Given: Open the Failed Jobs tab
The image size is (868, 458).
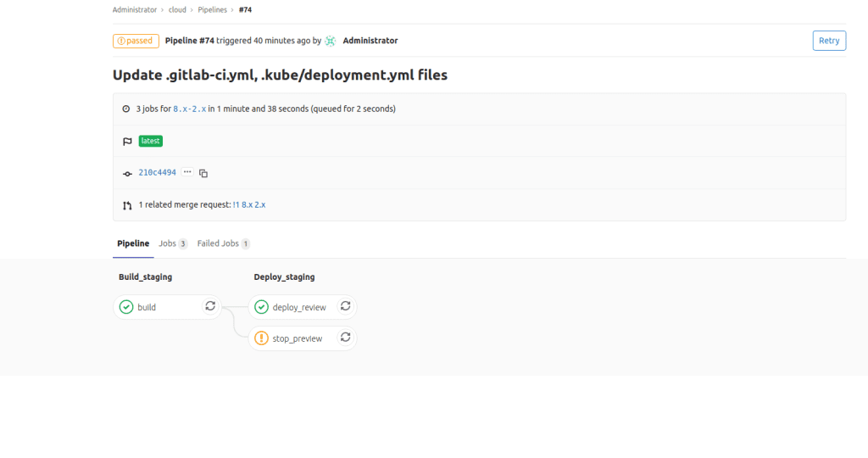Looking at the screenshot, I should click(x=223, y=243).
